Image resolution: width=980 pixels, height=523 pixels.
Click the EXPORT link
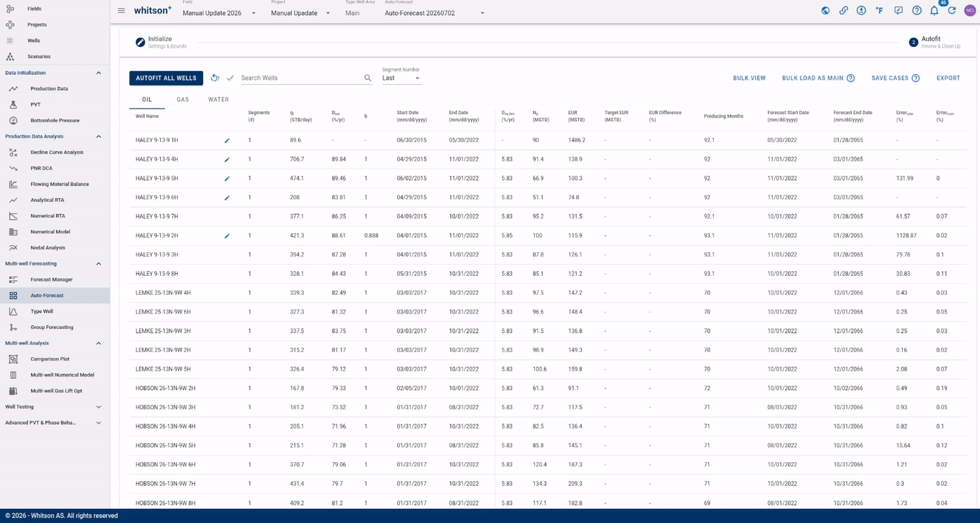point(948,78)
